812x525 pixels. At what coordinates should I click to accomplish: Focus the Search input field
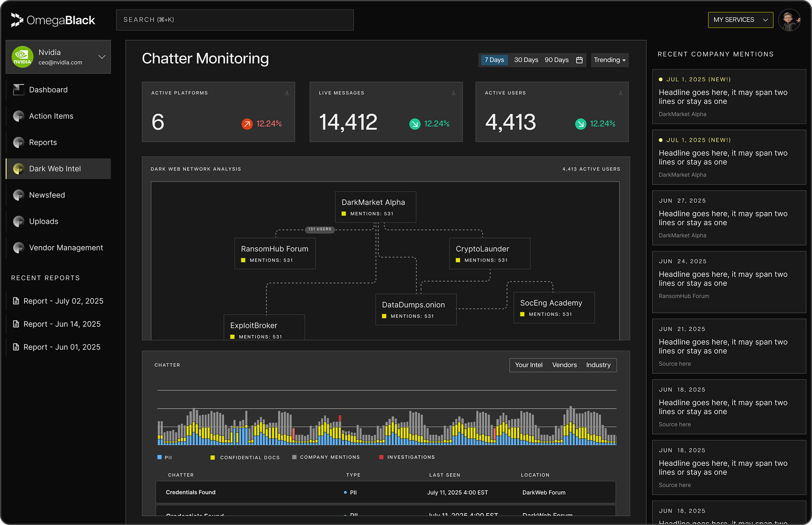point(235,20)
